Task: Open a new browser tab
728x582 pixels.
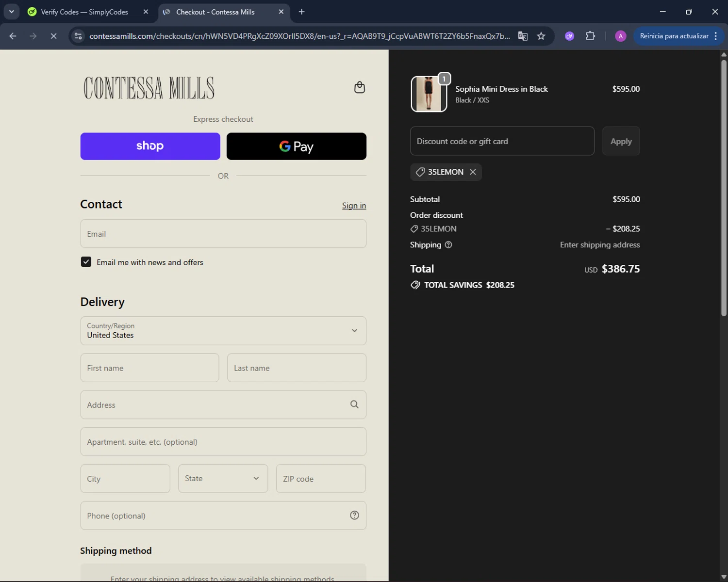Action: pyautogui.click(x=301, y=12)
